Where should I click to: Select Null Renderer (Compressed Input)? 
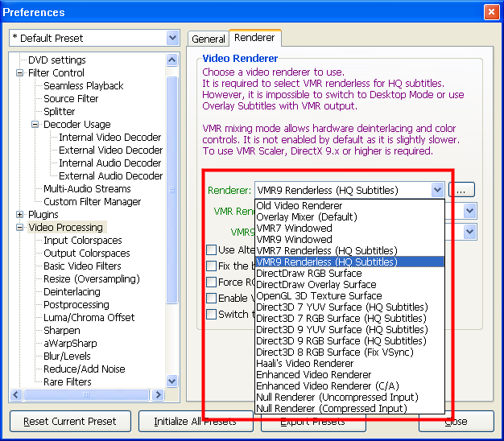coord(349,409)
